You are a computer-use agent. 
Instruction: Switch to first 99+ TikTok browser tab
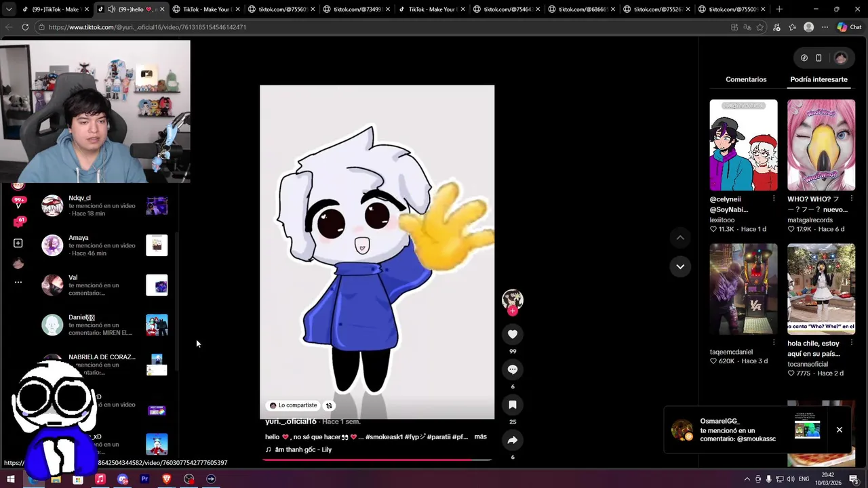click(x=55, y=9)
